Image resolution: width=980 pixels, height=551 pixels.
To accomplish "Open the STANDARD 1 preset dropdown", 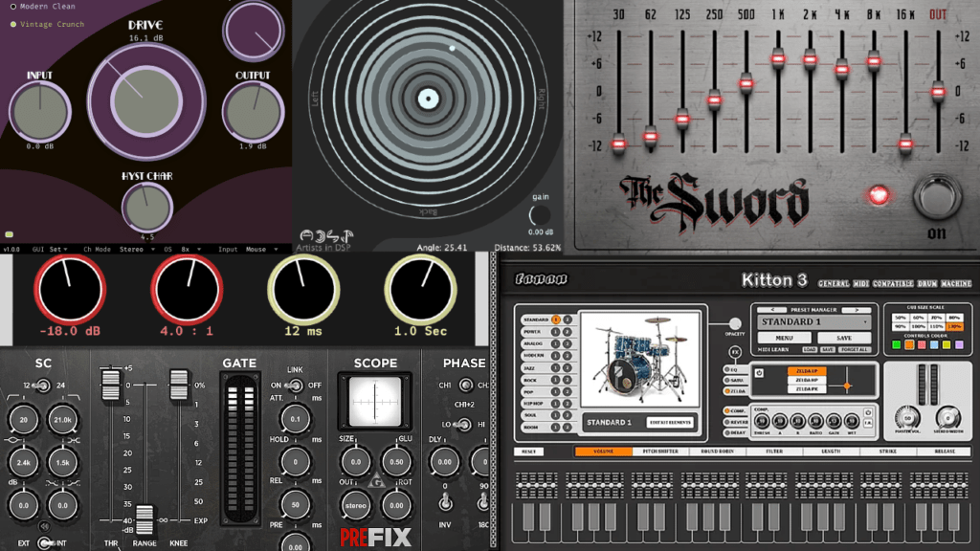I will pyautogui.click(x=815, y=322).
